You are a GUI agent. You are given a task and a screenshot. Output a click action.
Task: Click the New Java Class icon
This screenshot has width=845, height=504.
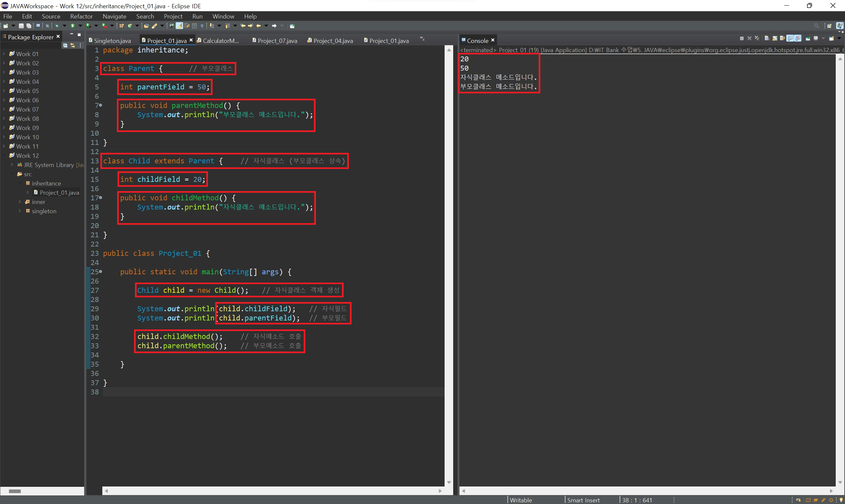coord(130,26)
